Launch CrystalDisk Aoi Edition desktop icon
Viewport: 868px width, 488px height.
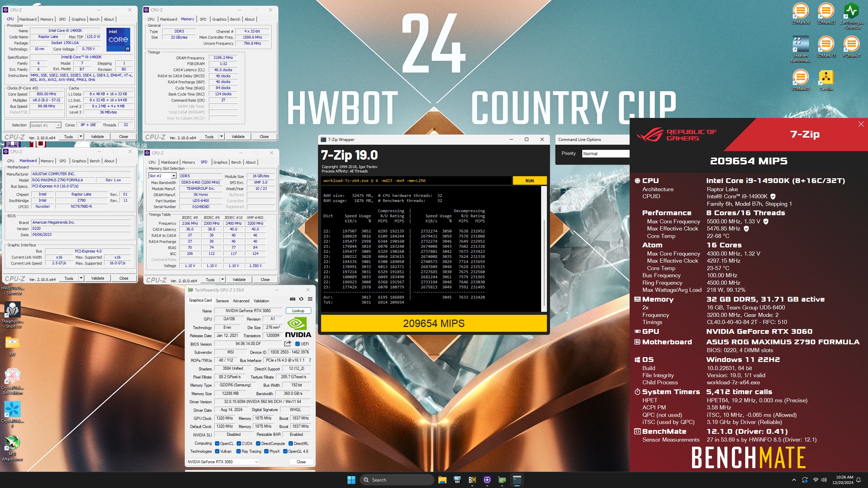13,381
